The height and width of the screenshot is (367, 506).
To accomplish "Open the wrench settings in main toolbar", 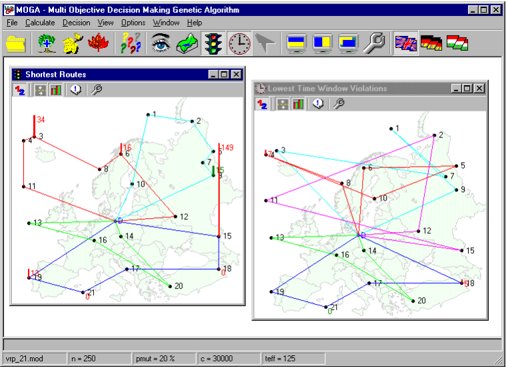I will [x=374, y=43].
